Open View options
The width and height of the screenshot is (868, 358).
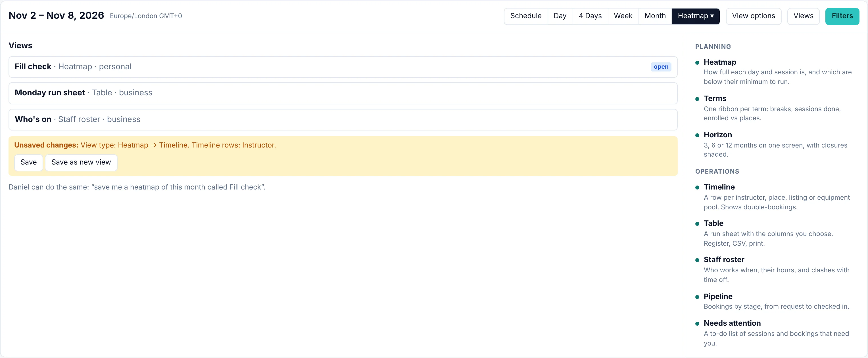pyautogui.click(x=754, y=16)
